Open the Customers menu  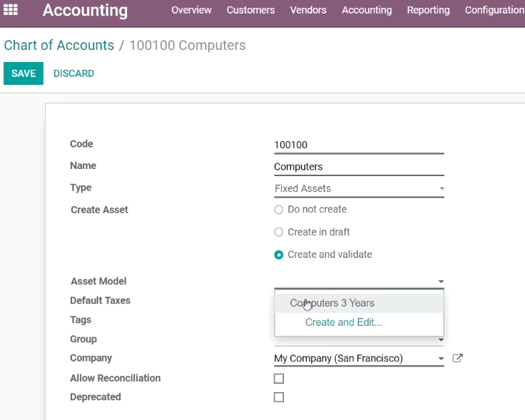point(251,10)
